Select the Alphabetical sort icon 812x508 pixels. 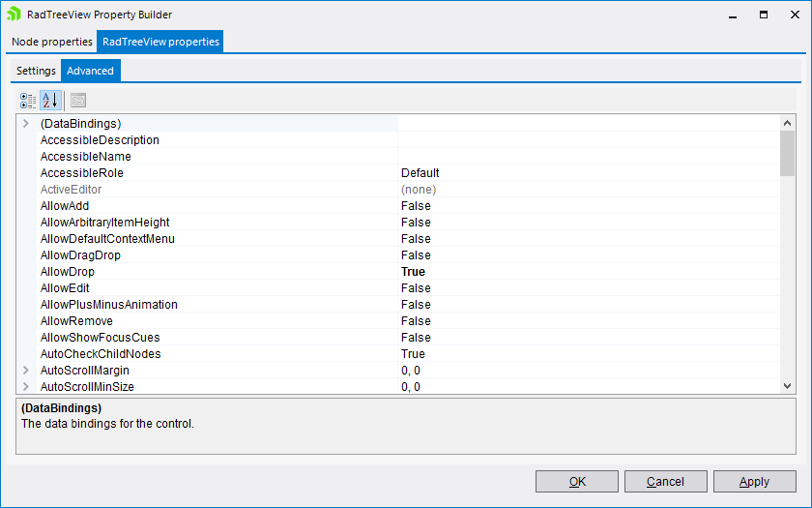(50, 100)
